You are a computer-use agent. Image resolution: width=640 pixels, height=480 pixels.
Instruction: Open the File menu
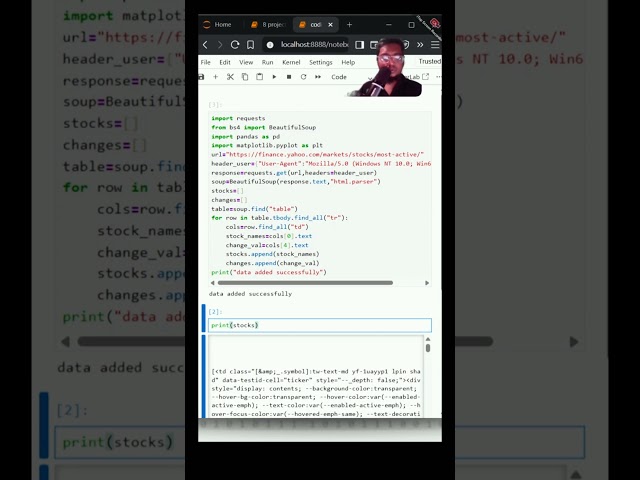point(206,62)
